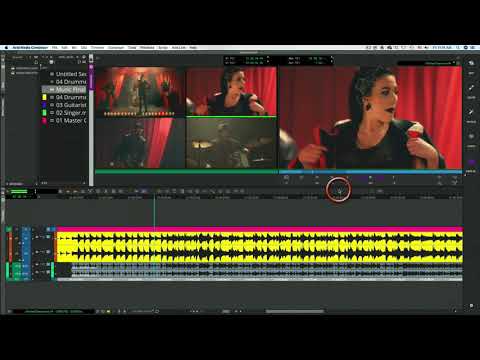Switch to the drummer camera angle quadrant
480x360 pixels.
coord(231,143)
